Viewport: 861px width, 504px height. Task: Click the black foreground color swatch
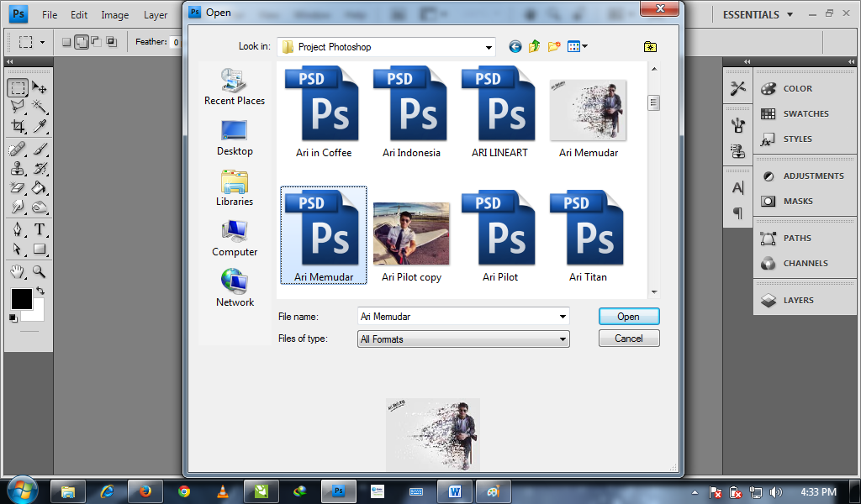(x=21, y=299)
